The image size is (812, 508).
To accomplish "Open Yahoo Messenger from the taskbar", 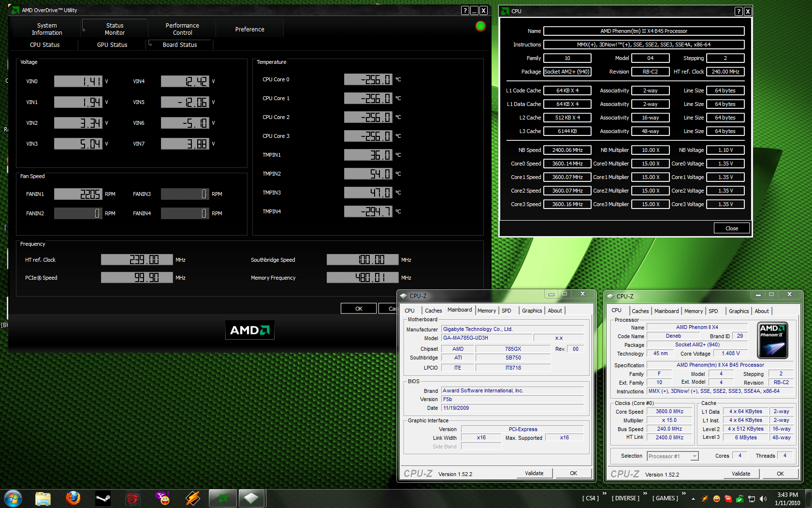I will [x=163, y=498].
